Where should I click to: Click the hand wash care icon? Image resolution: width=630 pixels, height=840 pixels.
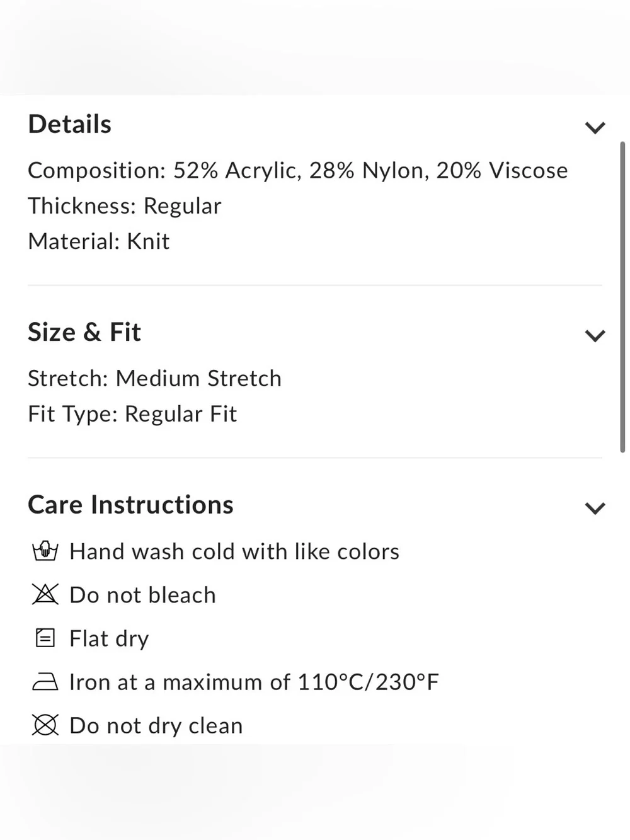[45, 551]
